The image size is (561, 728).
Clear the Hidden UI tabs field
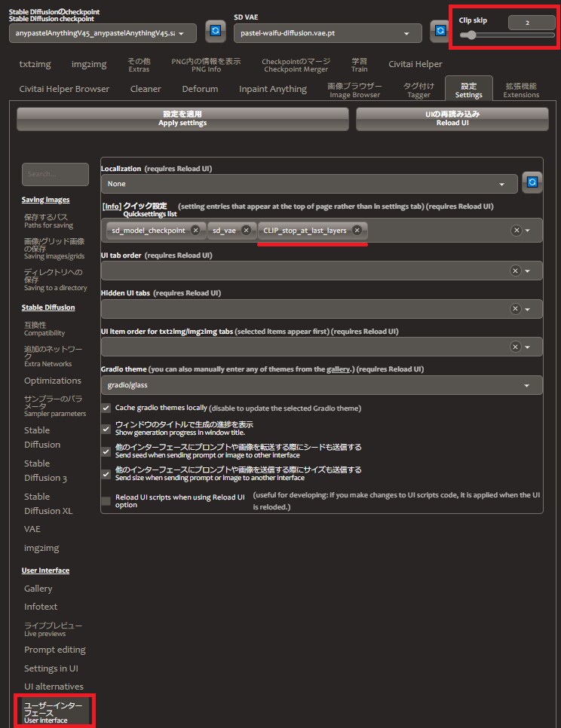[515, 308]
